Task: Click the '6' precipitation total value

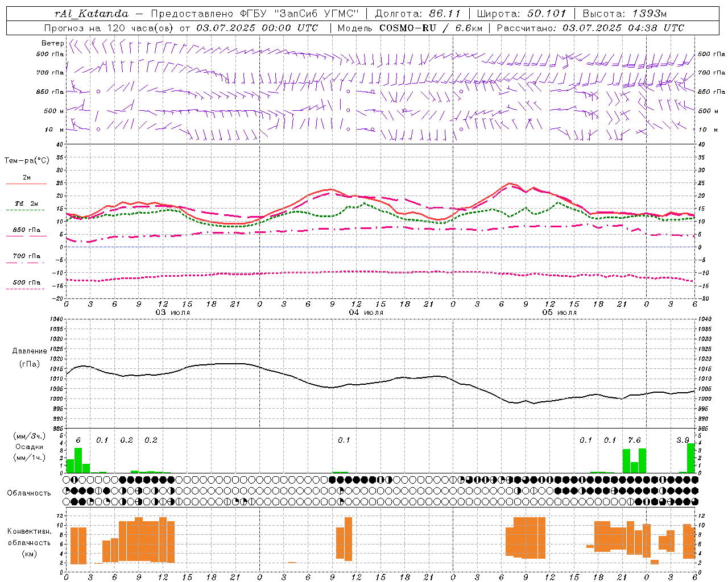Action: 78,440
